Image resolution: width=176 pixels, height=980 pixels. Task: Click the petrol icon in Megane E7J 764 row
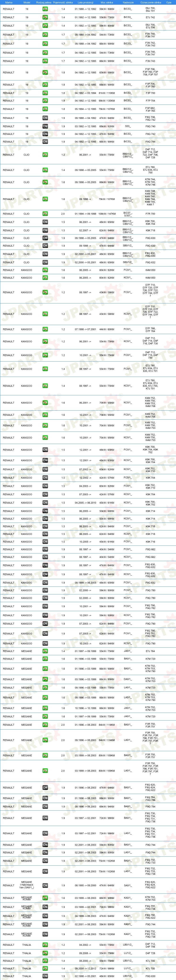45,651
